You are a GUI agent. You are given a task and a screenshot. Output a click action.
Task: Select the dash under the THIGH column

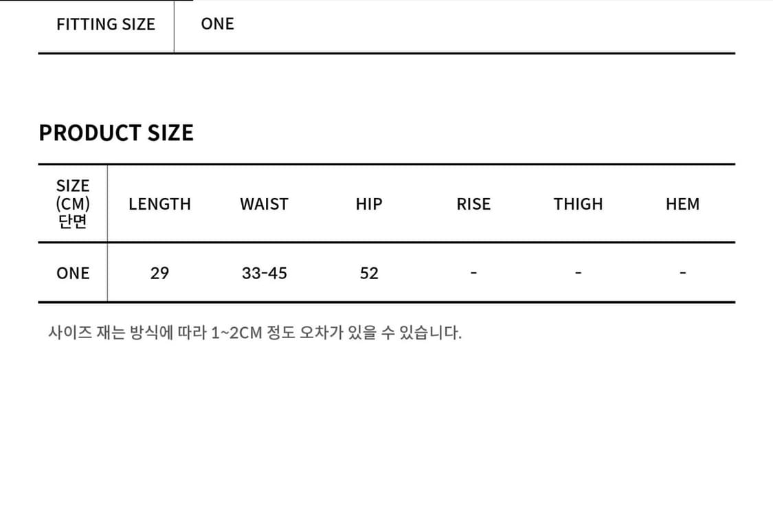[x=578, y=273]
